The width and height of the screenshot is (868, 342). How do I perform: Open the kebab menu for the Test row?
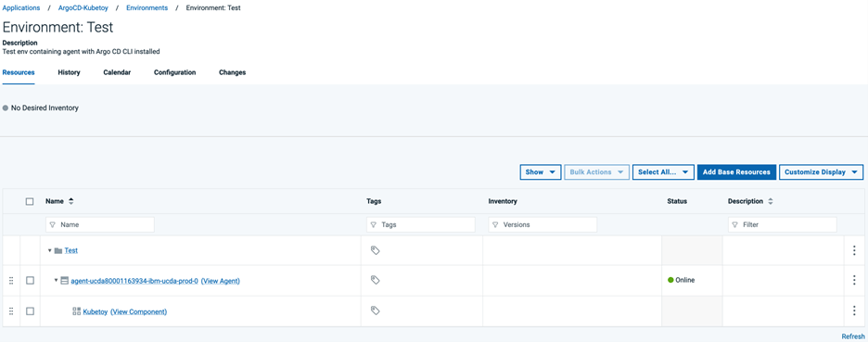pyautogui.click(x=853, y=250)
